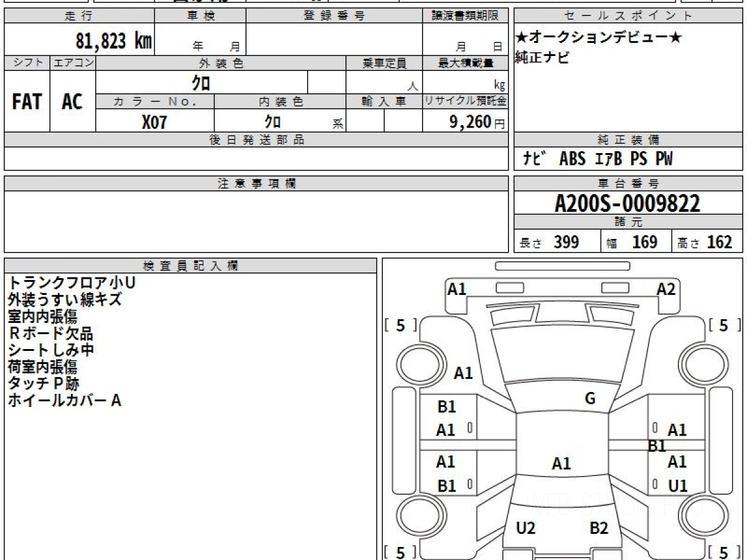Select the 諸元 heading
The width and height of the screenshot is (747, 560).
click(x=629, y=222)
